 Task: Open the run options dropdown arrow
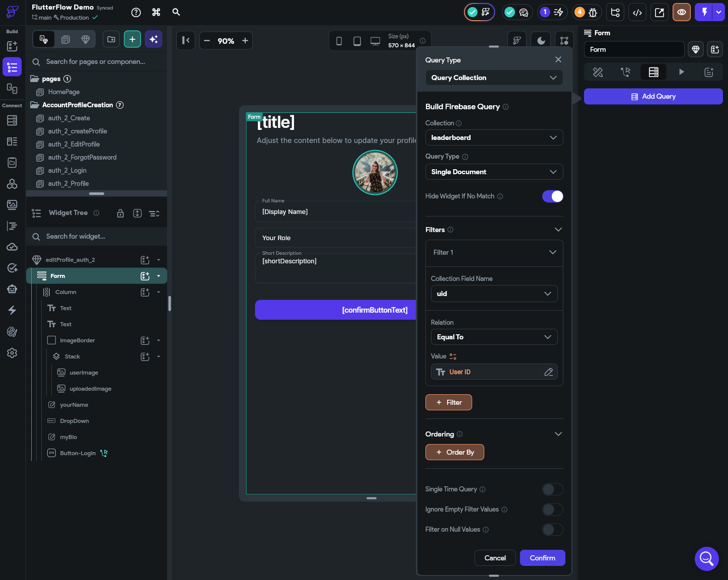point(718,12)
